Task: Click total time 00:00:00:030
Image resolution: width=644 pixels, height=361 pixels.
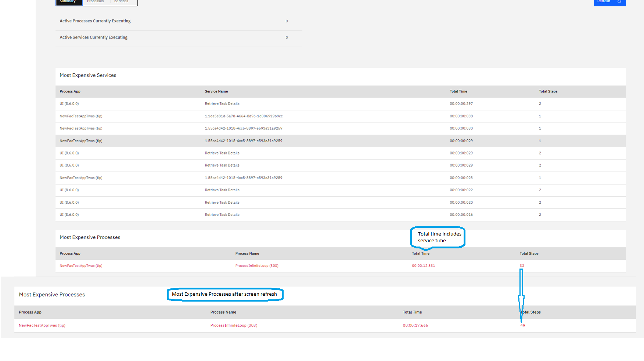Action: pyautogui.click(x=461, y=128)
